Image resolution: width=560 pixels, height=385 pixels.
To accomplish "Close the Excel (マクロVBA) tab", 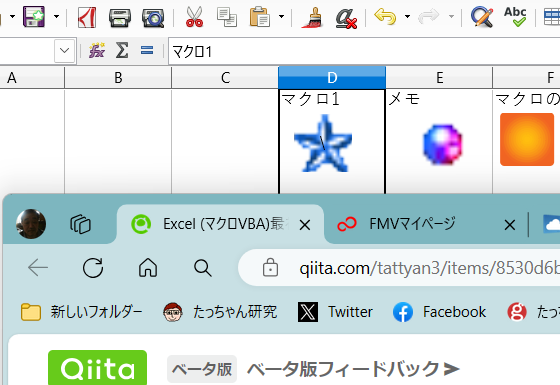I will click(305, 225).
